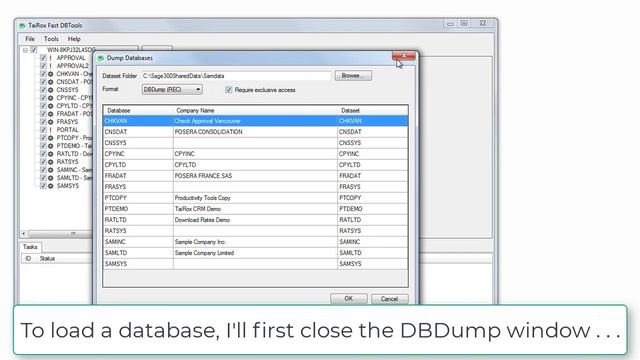The width and height of the screenshot is (640, 360).
Task: Select the CPYINC database cell
Action: click(138, 154)
